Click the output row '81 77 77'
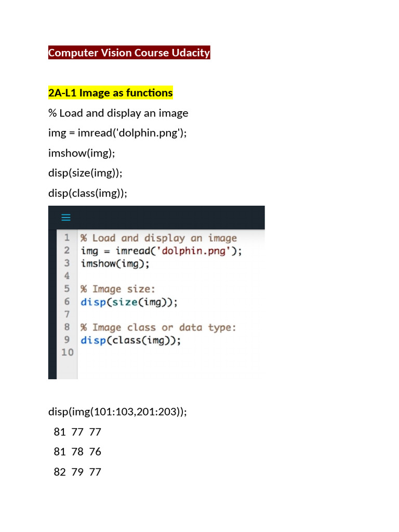399x532 pixels. (x=77, y=432)
